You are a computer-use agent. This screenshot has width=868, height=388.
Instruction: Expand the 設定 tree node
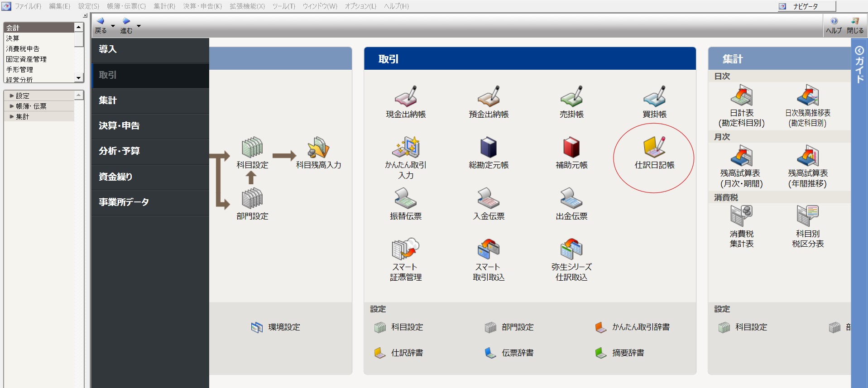12,96
